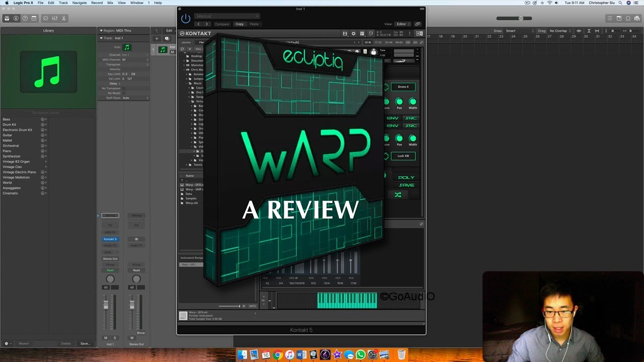This screenshot has width=644, height=362.
Task: Open the Trash in the dock
Action: (x=400, y=355)
